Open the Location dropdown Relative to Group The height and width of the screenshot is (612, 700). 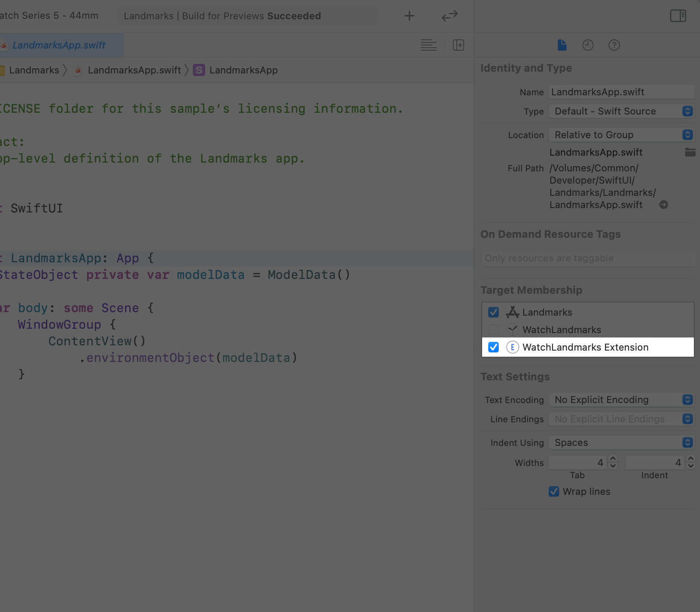[621, 135]
